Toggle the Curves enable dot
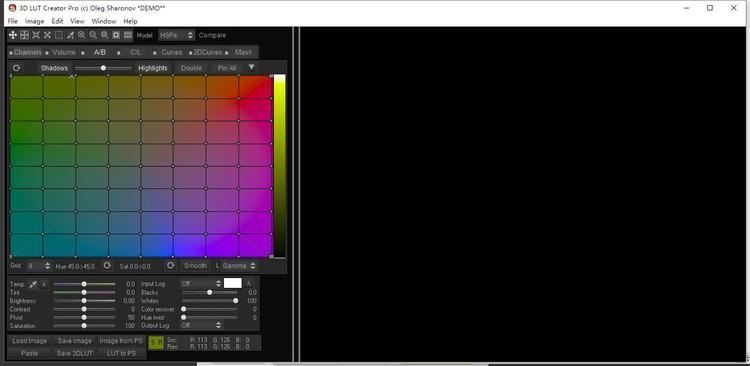This screenshot has height=366, width=750. coord(155,53)
